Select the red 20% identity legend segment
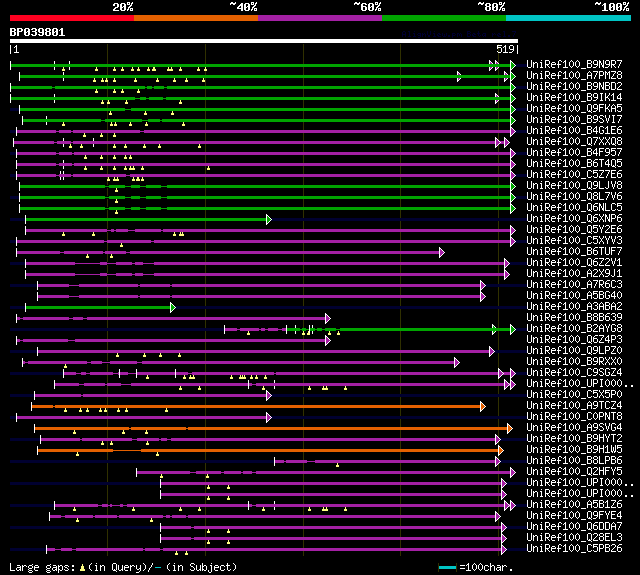Image resolution: width=640 pixels, height=575 pixels. click(72, 18)
